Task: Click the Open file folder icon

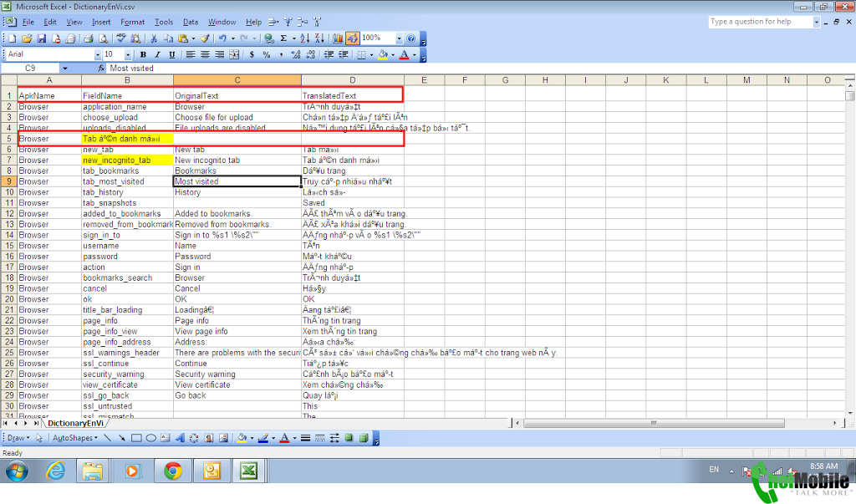Action: click(x=27, y=38)
